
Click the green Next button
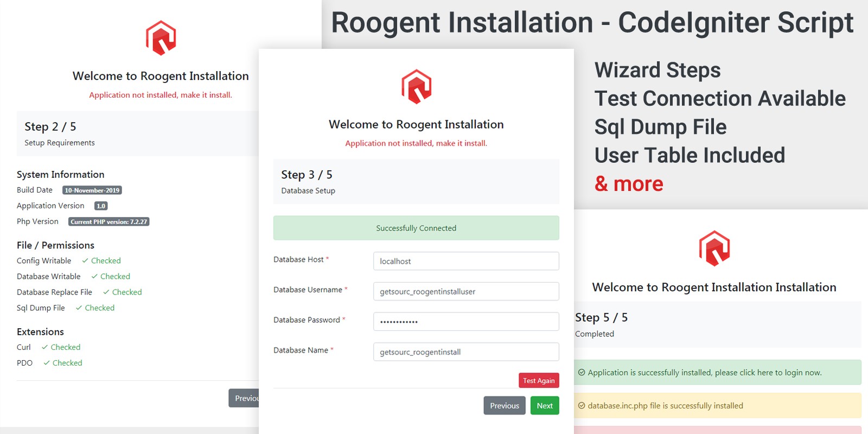point(545,406)
